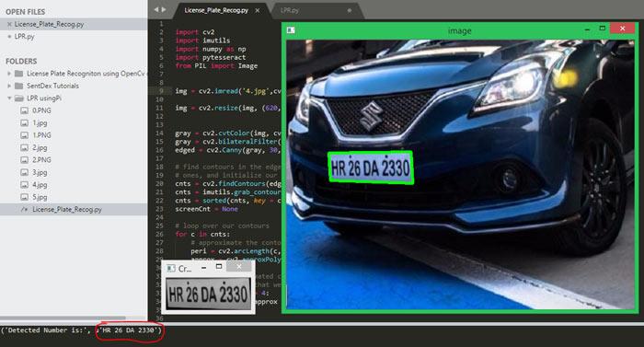The height and width of the screenshot is (347, 644).
Task: Click the Cropped window's title bar icon
Action: pos(171,269)
